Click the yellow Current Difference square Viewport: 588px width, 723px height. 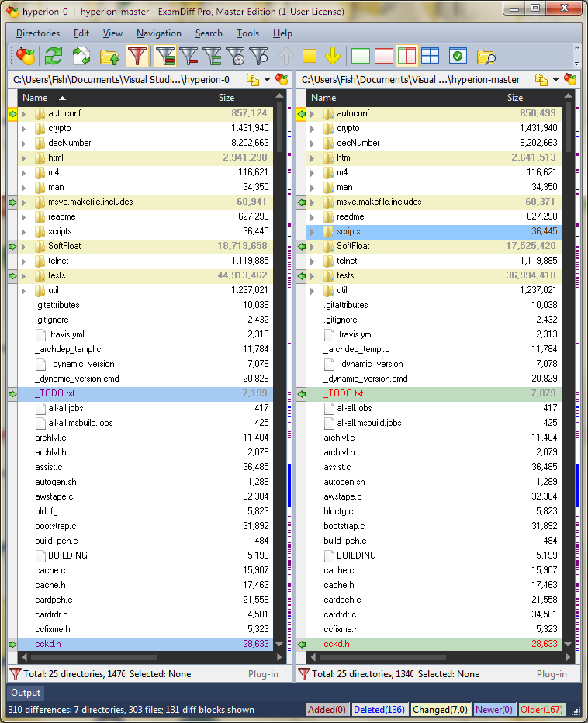point(309,57)
